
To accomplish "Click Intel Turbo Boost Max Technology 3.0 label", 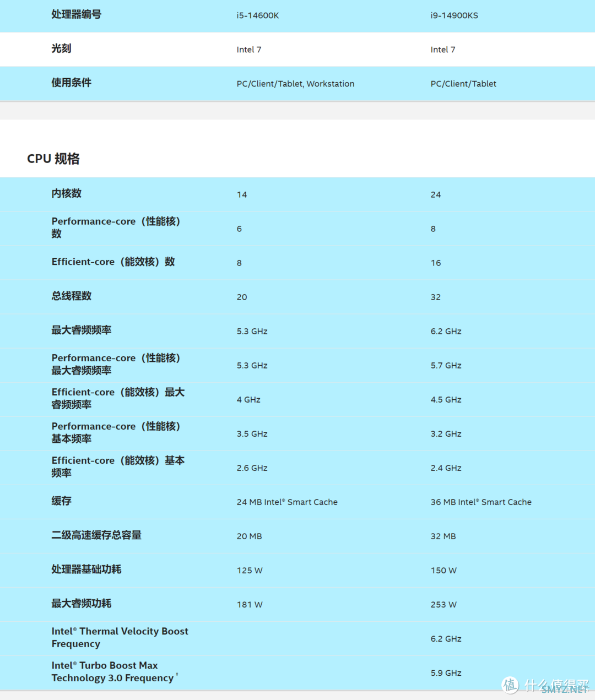I will 115,671.
